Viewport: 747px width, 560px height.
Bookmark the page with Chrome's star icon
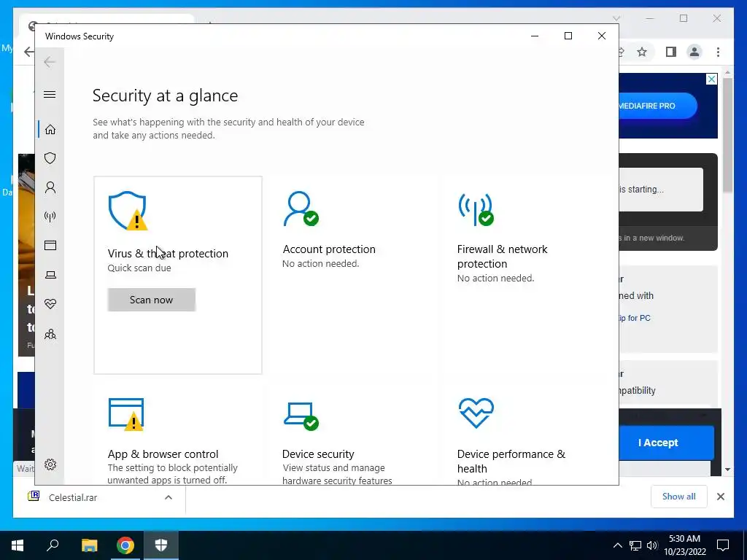(642, 52)
